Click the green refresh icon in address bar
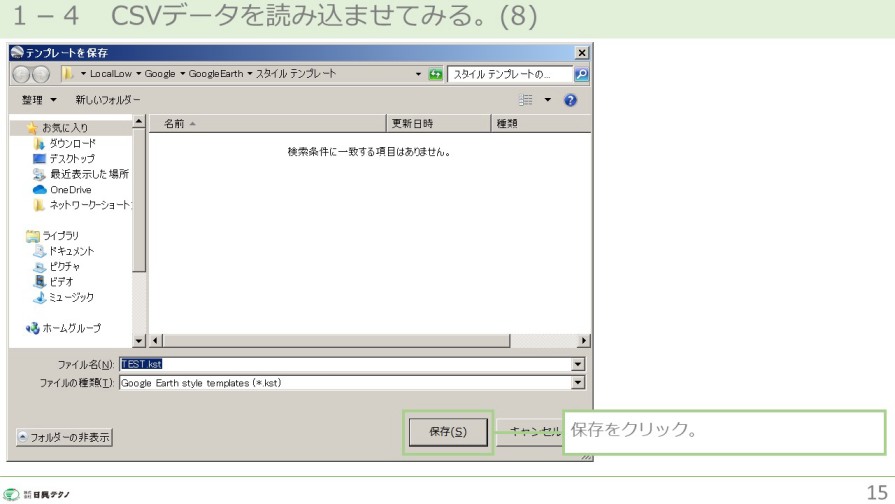 436,75
